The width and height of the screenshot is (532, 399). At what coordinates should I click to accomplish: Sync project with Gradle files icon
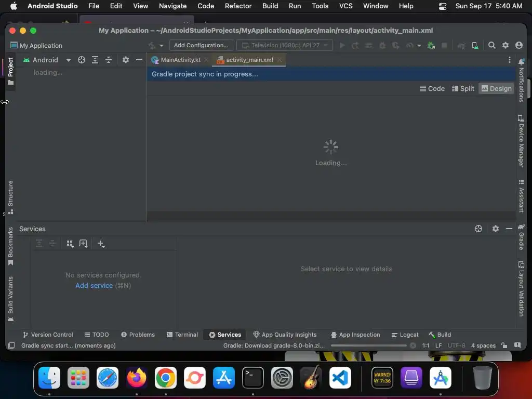461,46
